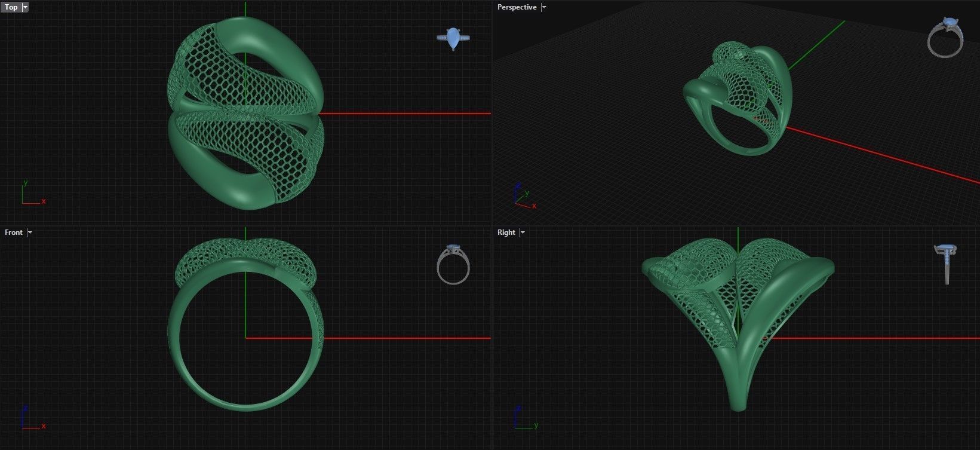The height and width of the screenshot is (450, 980).
Task: Click the Top viewport title label
Action: 11,7
